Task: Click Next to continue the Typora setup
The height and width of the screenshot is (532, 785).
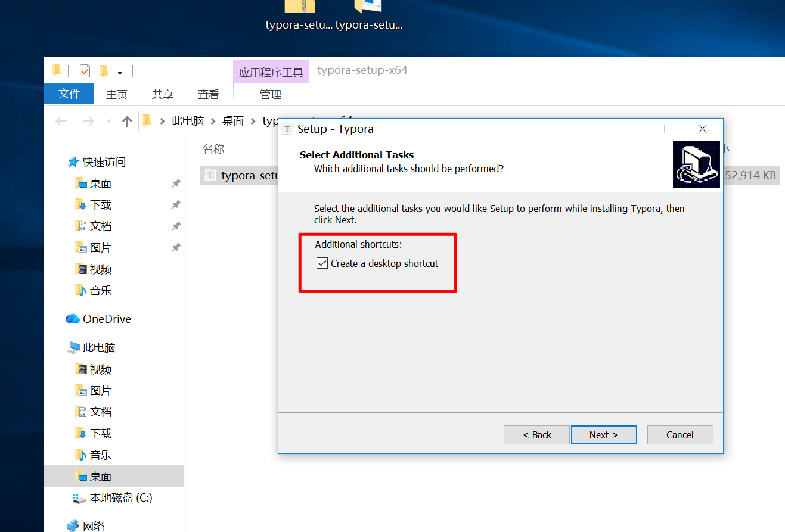Action: pyautogui.click(x=603, y=435)
